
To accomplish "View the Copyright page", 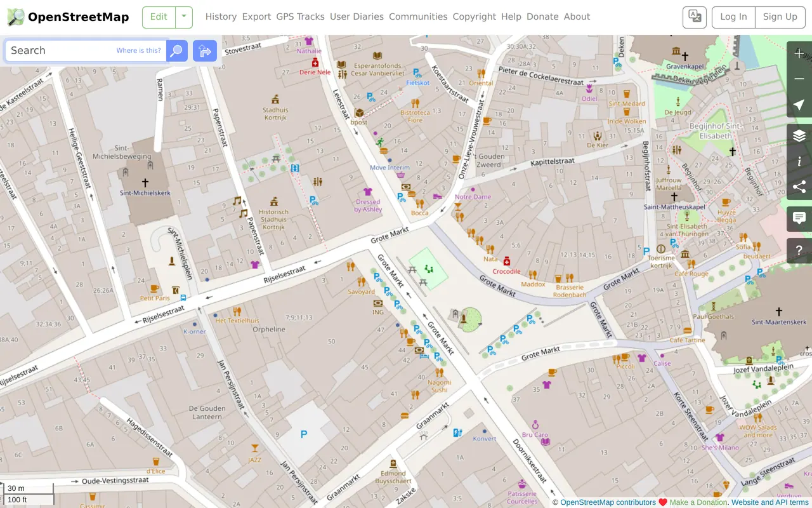I will pos(474,17).
